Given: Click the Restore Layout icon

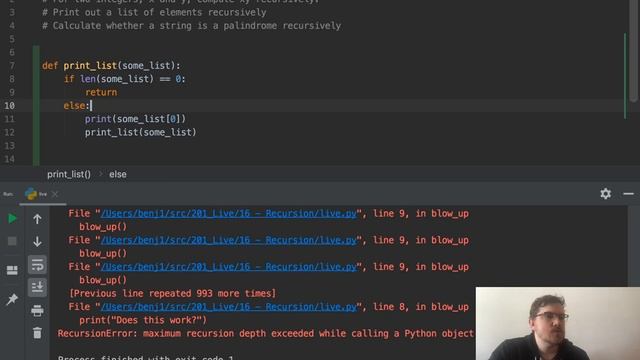Looking at the screenshot, I should point(12,270).
